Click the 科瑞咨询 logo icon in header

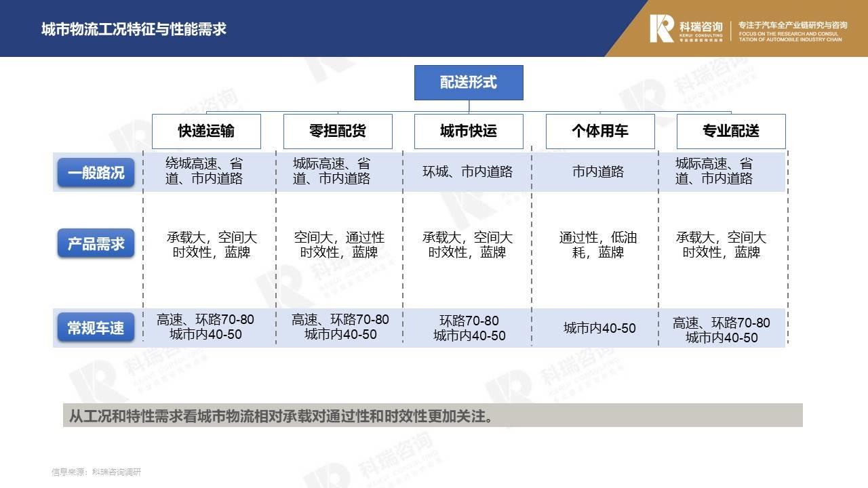pos(662,28)
